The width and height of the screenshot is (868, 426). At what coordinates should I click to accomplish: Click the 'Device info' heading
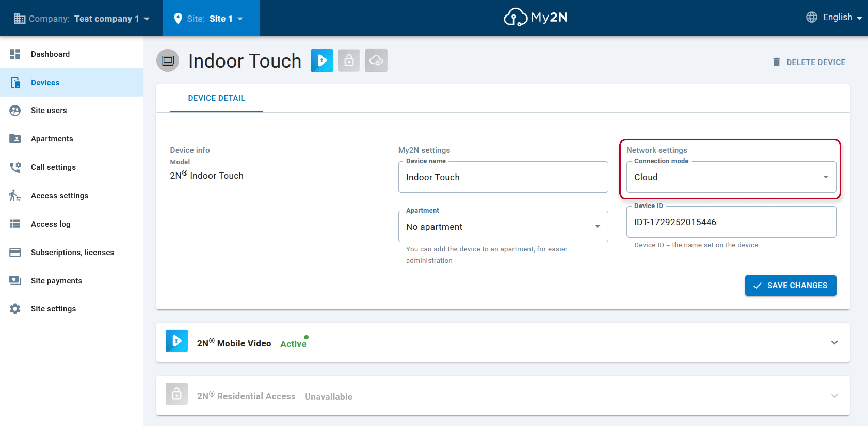(x=190, y=150)
